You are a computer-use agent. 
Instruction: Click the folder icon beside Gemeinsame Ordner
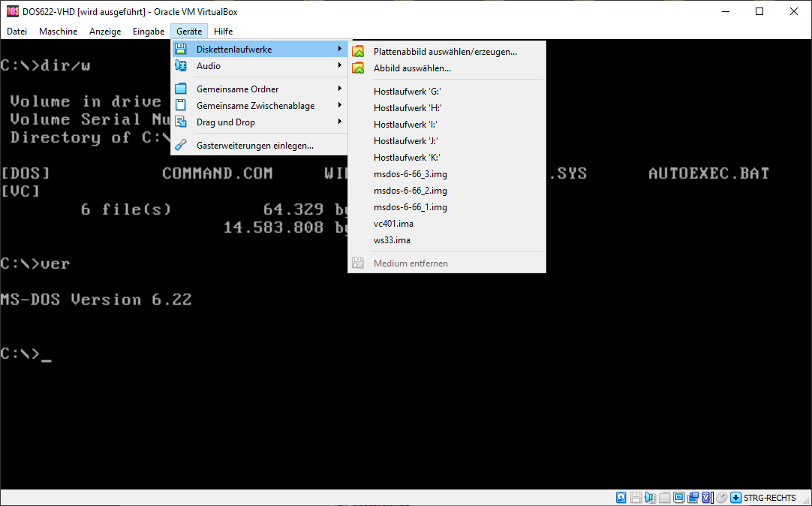pos(180,89)
